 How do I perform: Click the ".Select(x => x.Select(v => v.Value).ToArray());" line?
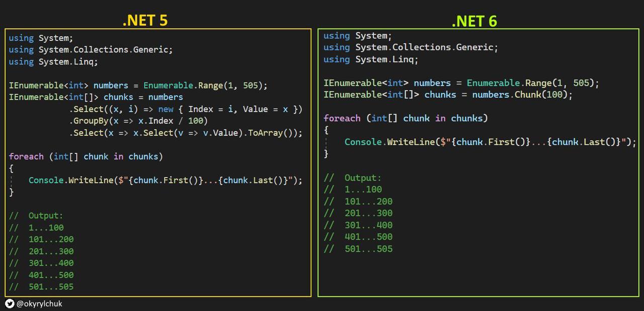pos(186,133)
